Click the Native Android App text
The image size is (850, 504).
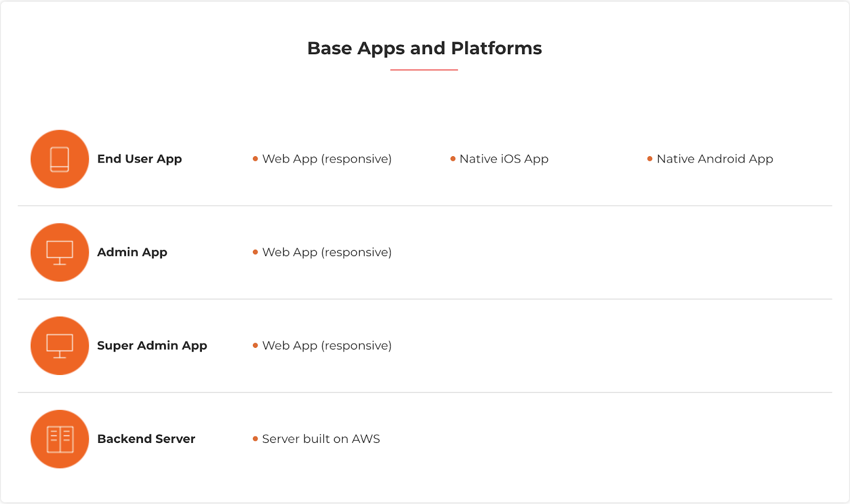715,159
